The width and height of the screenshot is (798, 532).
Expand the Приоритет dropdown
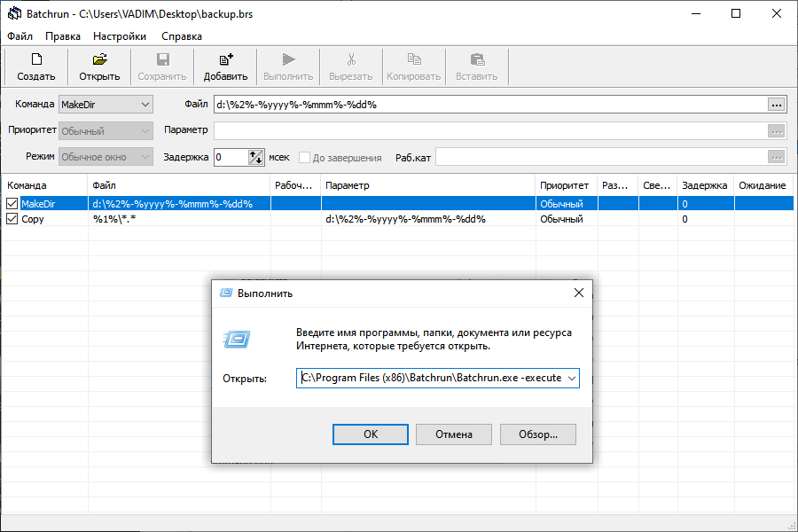(145, 131)
